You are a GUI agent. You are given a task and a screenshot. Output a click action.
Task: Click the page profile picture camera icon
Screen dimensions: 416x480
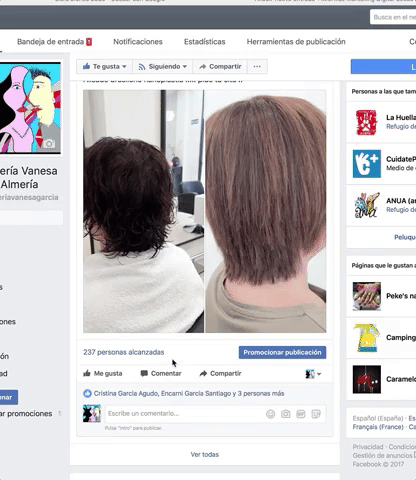tap(49, 144)
